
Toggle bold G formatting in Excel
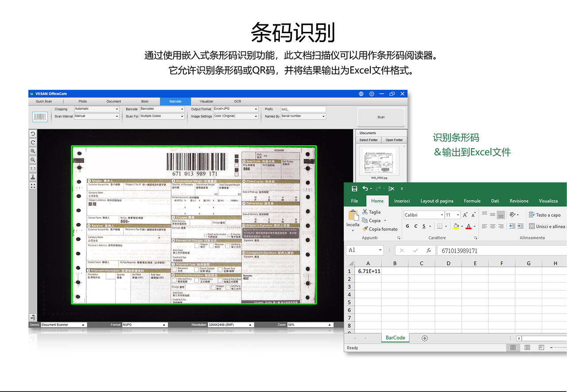(x=407, y=227)
